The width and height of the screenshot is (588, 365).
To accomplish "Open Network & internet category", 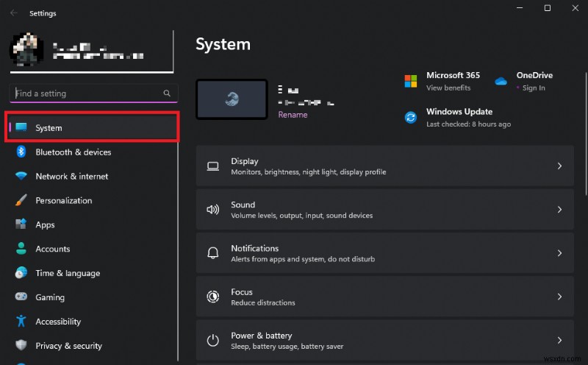I will (x=93, y=176).
